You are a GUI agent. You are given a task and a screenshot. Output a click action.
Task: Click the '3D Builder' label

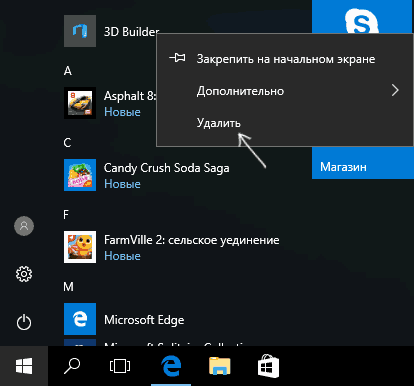[x=131, y=32]
